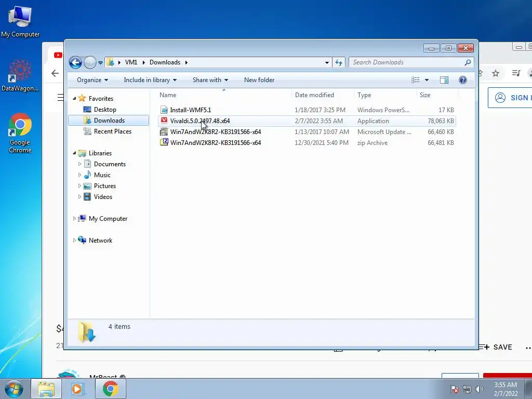Viewport: 532px width, 399px height.
Task: Expand the Videos library
Action: 79,197
